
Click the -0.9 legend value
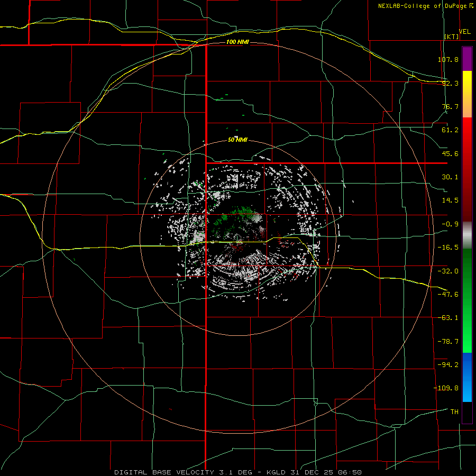450,224
